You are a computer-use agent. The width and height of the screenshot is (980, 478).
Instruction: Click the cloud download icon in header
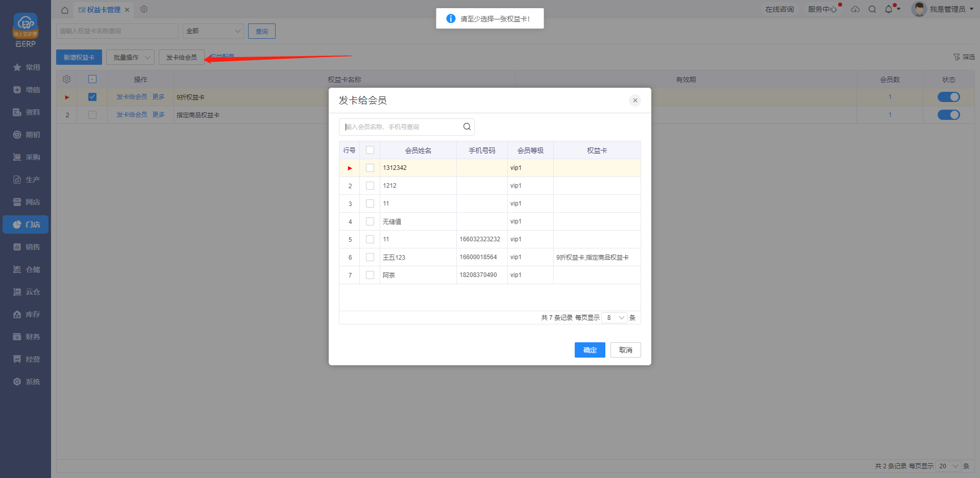(x=855, y=9)
